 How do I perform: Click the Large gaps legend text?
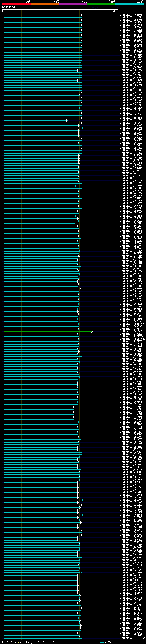28,642
